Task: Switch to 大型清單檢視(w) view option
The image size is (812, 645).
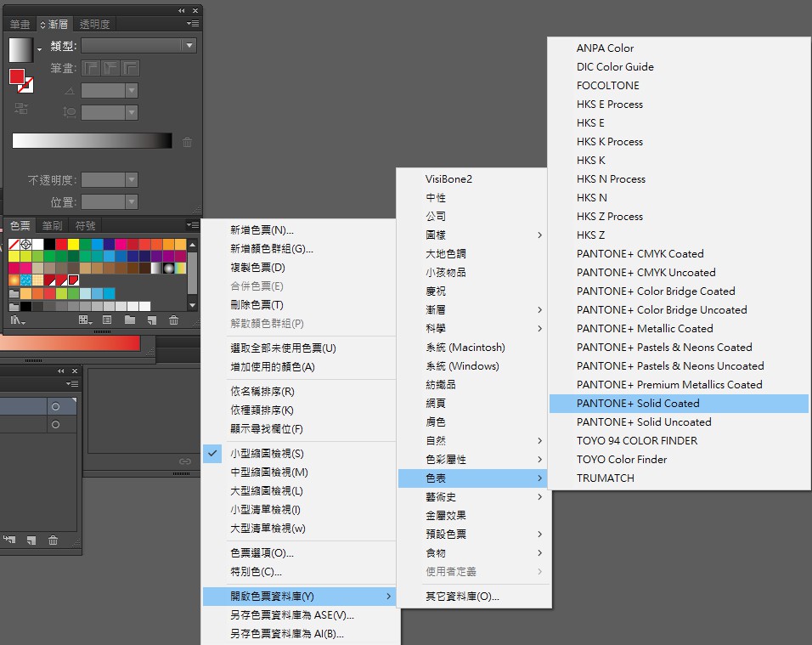Action: point(298,528)
